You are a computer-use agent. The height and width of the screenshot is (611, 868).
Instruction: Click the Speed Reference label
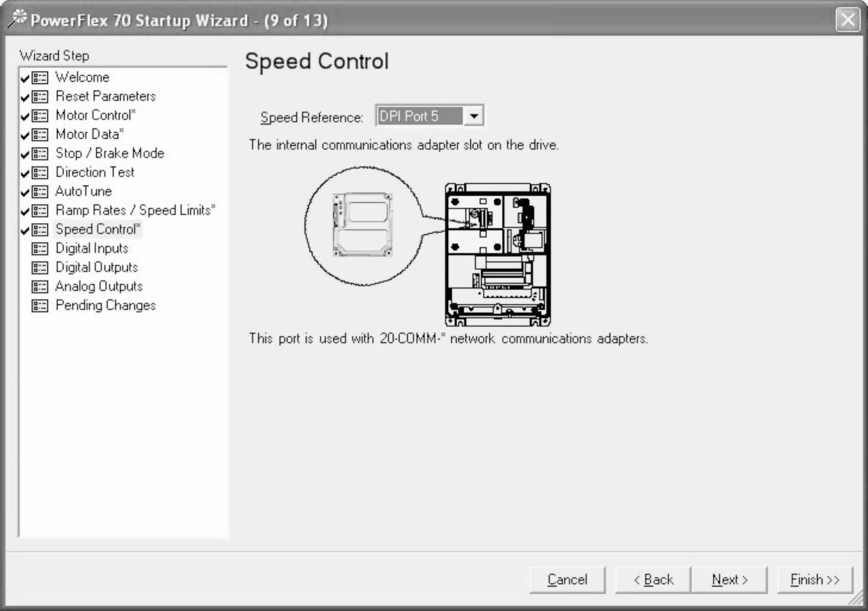pyautogui.click(x=311, y=118)
